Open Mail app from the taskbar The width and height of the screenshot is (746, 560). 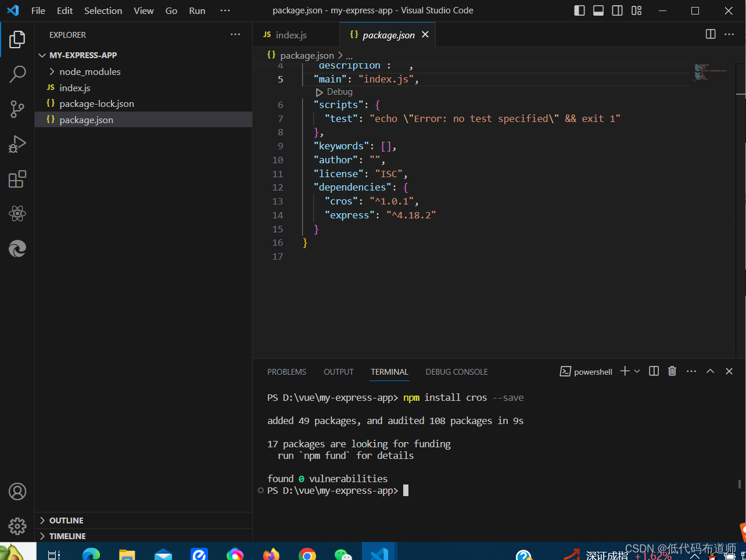pyautogui.click(x=163, y=554)
